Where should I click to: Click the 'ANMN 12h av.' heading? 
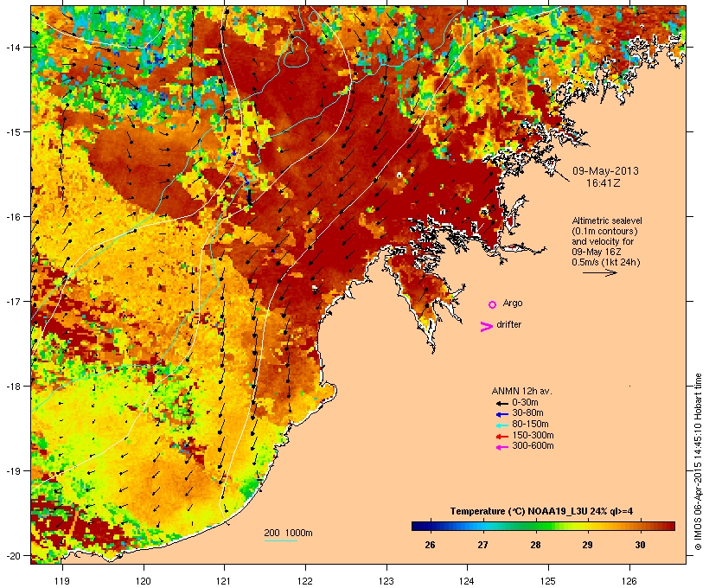pyautogui.click(x=521, y=391)
